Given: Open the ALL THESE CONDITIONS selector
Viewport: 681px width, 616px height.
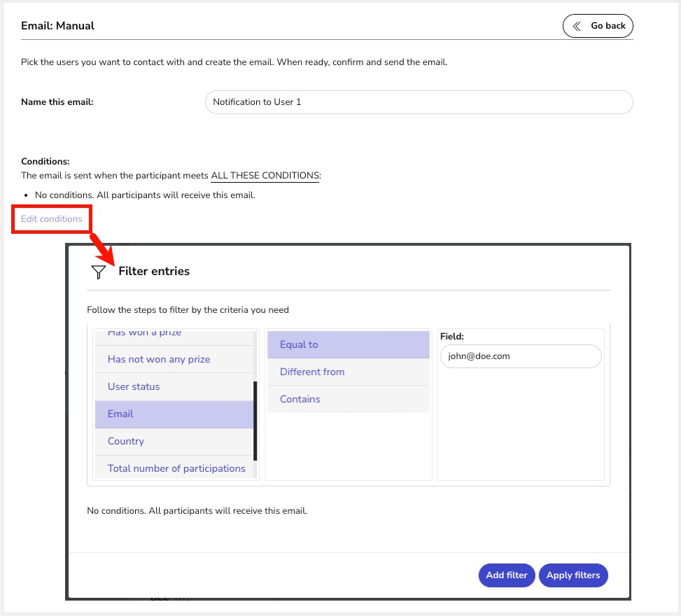Looking at the screenshot, I should [265, 175].
